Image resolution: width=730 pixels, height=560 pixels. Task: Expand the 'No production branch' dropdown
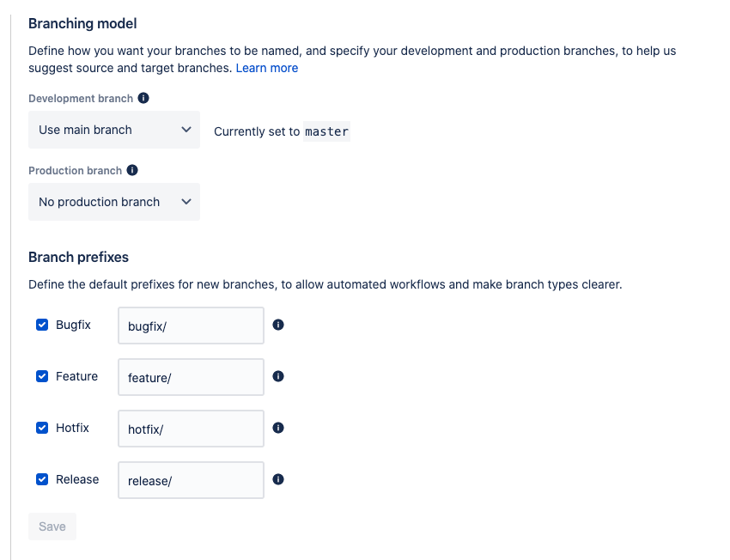click(114, 202)
